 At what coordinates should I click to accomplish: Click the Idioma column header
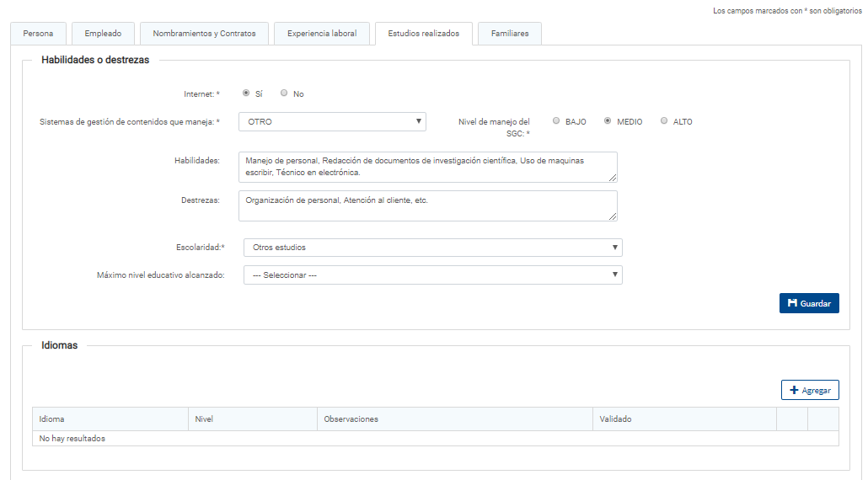[x=110, y=419]
